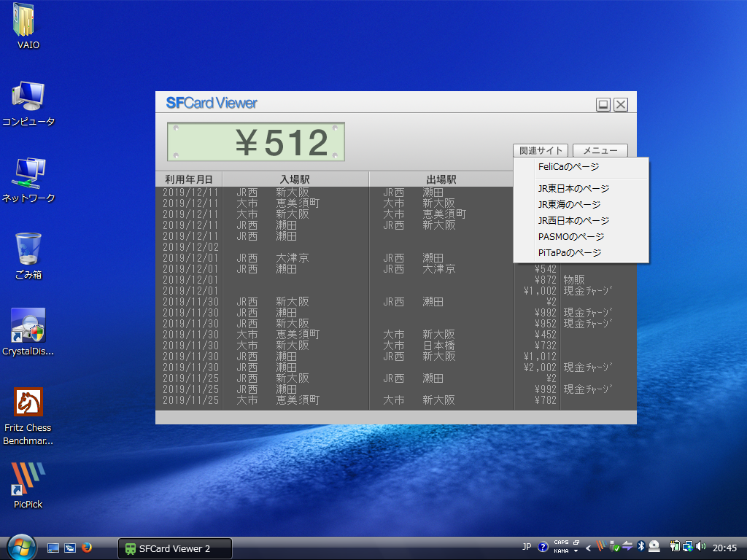Open the language bar options arrow
Image resolution: width=747 pixels, height=560 pixels.
[576, 551]
